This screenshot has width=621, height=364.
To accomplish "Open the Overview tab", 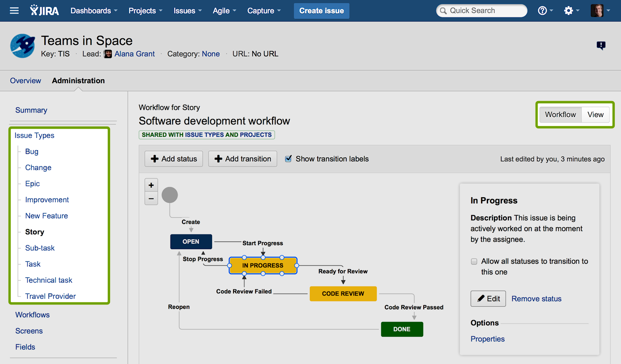I will (26, 80).
